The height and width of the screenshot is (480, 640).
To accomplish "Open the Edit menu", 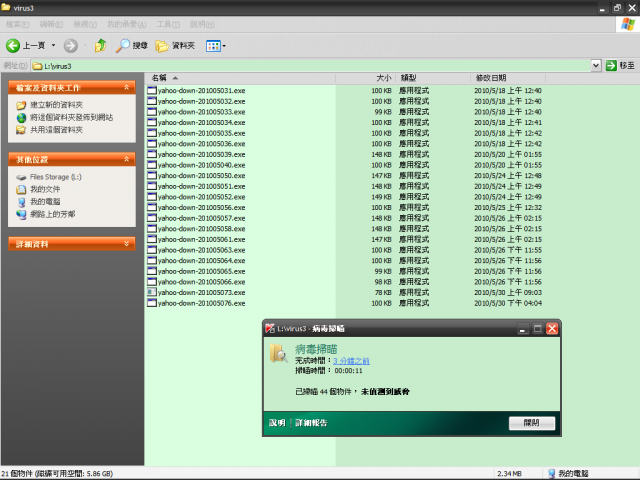I will (x=51, y=24).
